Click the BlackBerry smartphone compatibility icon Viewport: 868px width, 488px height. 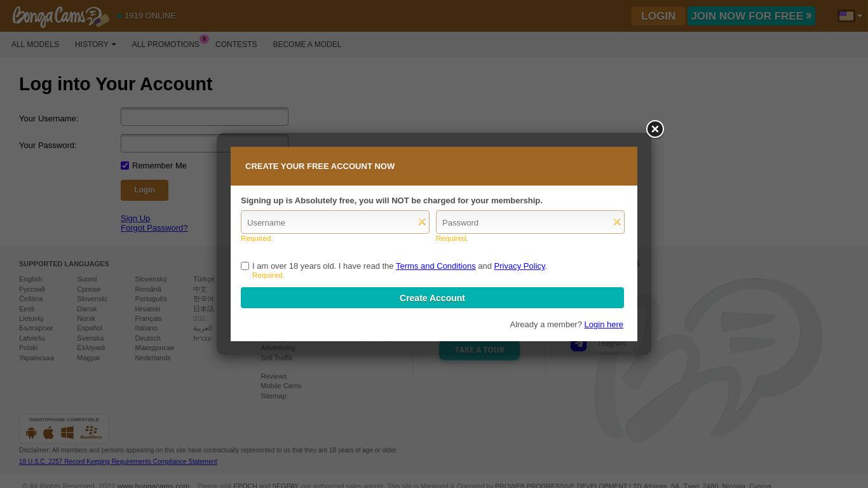(91, 433)
